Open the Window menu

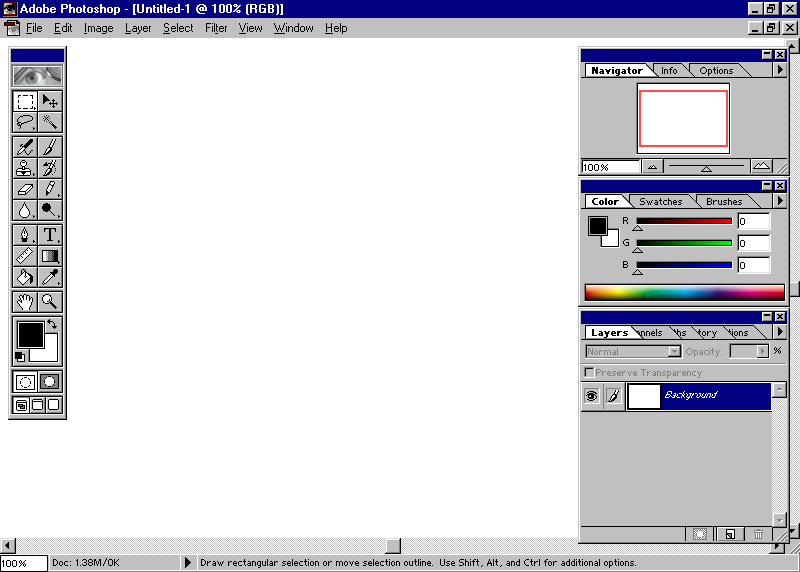293,28
